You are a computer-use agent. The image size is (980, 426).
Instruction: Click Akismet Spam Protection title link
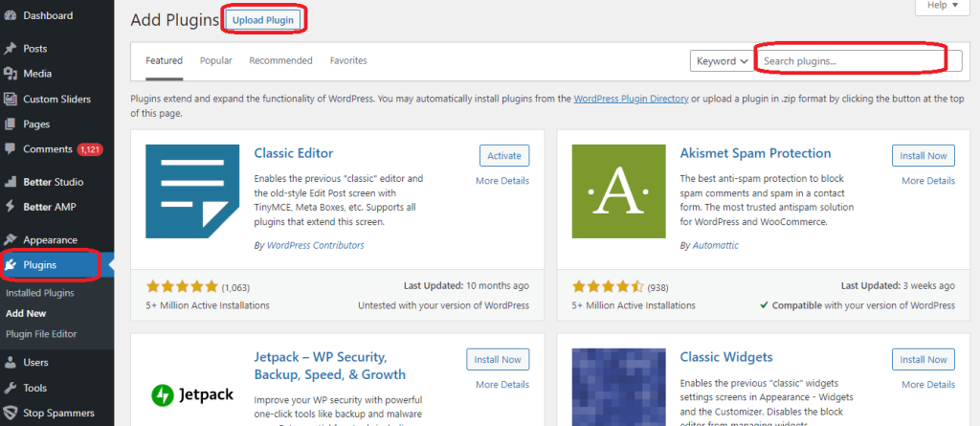click(756, 153)
